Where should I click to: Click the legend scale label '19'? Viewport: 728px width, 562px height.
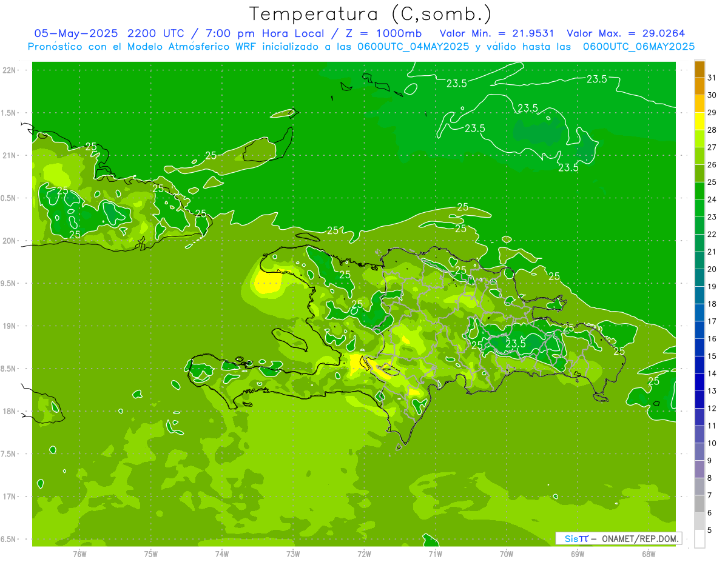point(712,287)
